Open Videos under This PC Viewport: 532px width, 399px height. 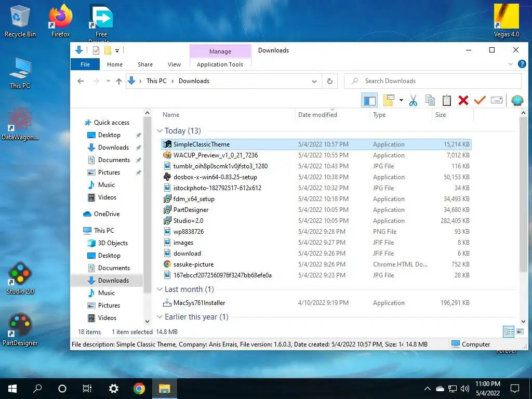(x=107, y=318)
